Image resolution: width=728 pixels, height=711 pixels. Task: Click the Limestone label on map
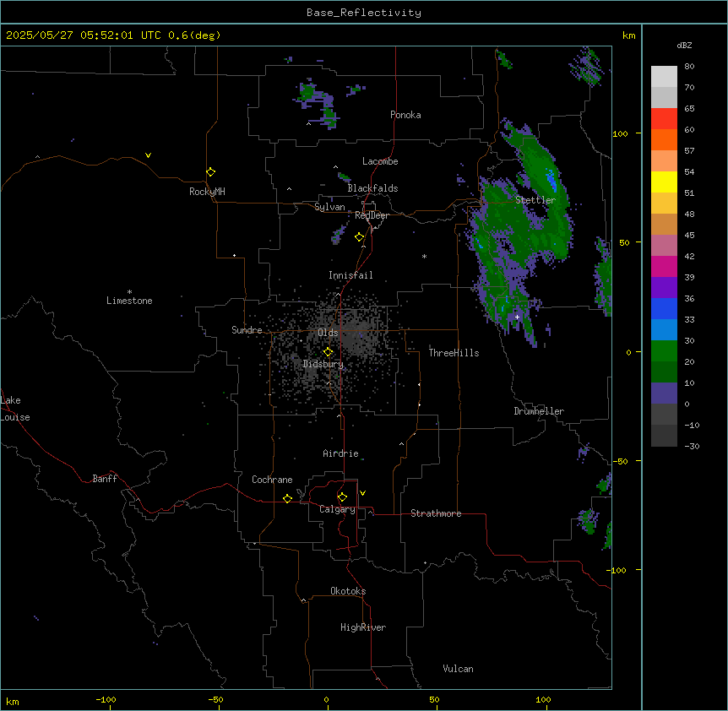point(129,301)
